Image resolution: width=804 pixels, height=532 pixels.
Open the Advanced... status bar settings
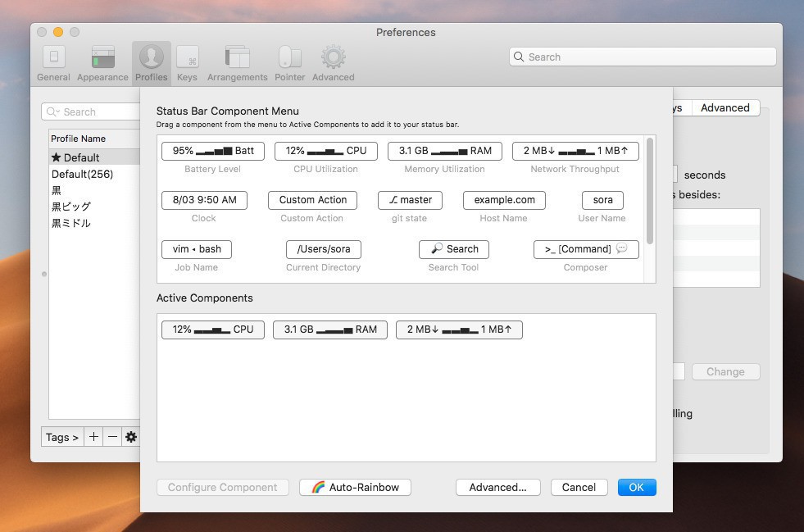pyautogui.click(x=497, y=487)
